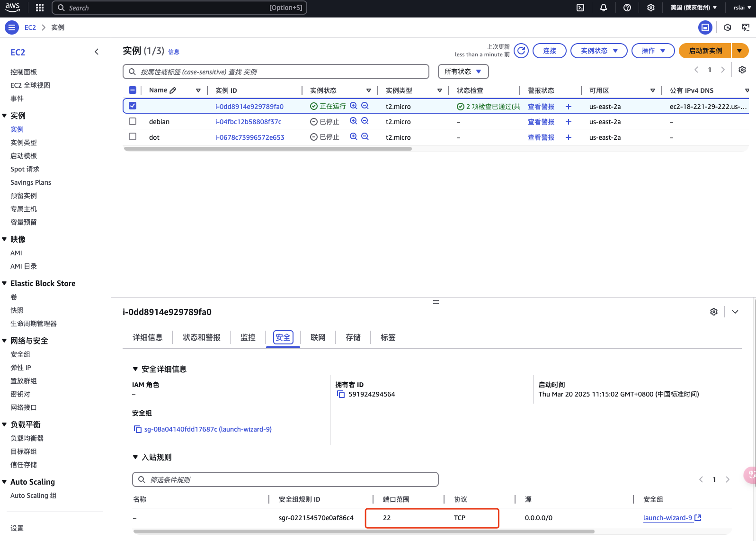Add alarm plus icon for running instance
The height and width of the screenshot is (541, 756).
coord(569,107)
